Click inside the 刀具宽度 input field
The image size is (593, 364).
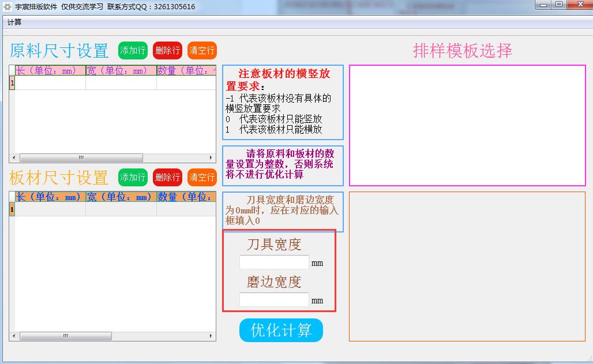tap(273, 262)
